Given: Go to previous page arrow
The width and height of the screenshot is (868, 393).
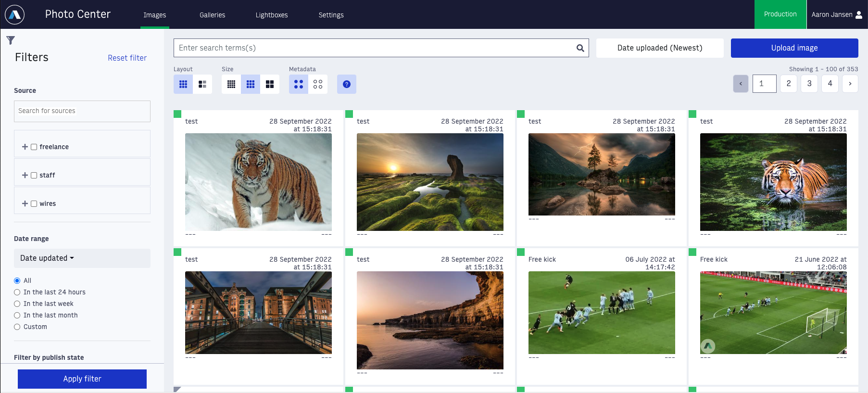Looking at the screenshot, I should pos(741,84).
